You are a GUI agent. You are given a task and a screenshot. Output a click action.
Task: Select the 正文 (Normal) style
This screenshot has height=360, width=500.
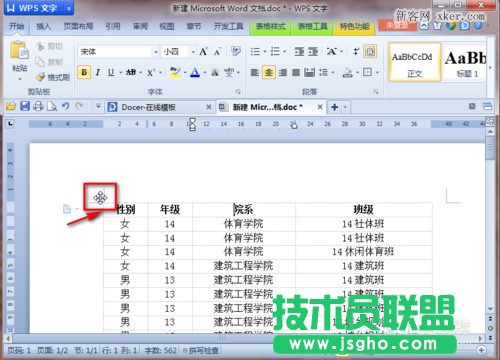[415, 62]
